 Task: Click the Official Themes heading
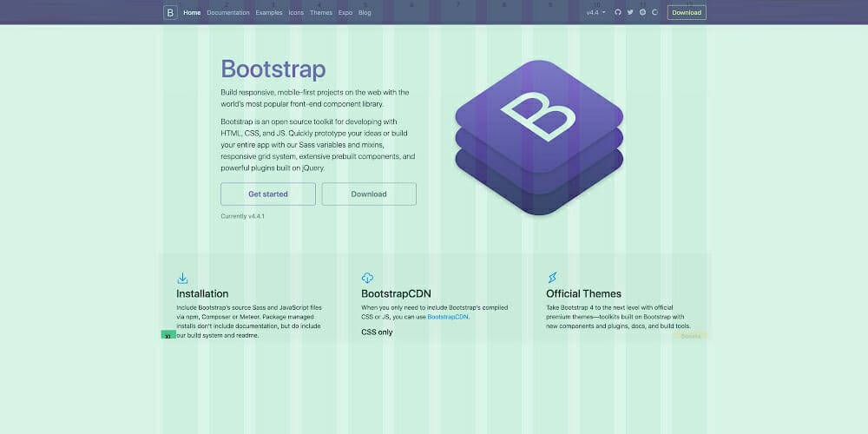(x=584, y=294)
